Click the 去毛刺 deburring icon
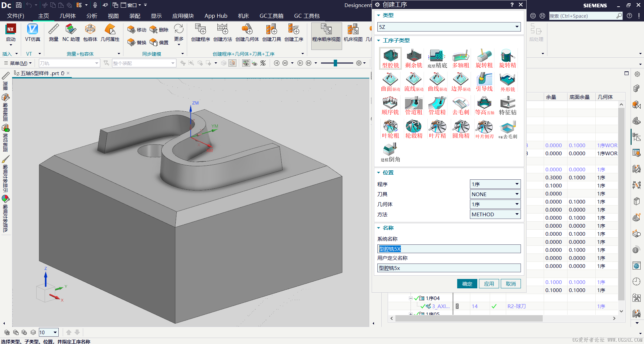Screen dimensions: 644x344 tap(461, 105)
